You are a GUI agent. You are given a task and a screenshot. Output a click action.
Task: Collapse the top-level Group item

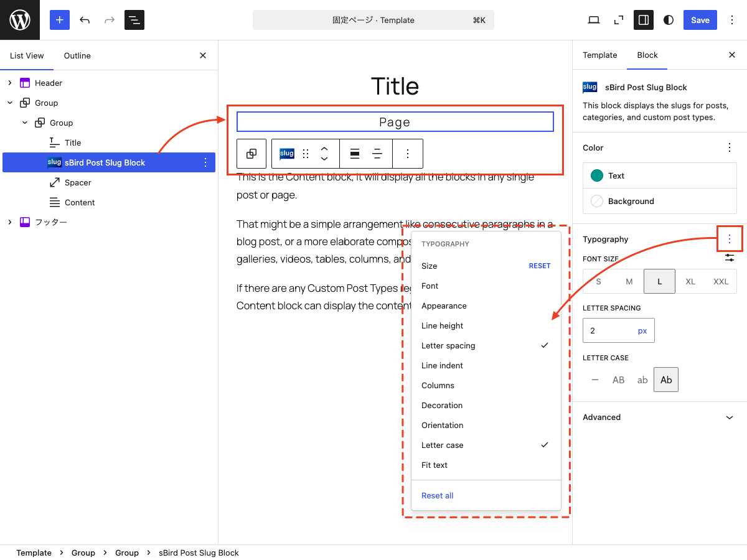point(10,103)
